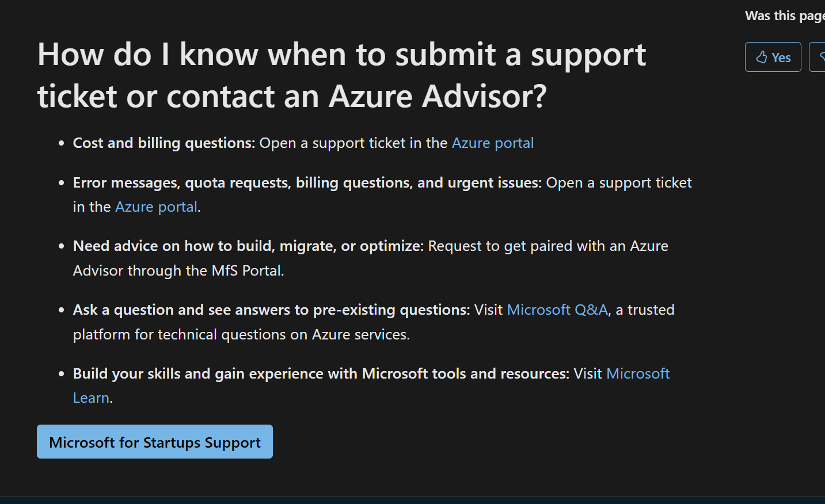
Task: Click the 'Learn' link text on the last line
Action: tap(91, 398)
